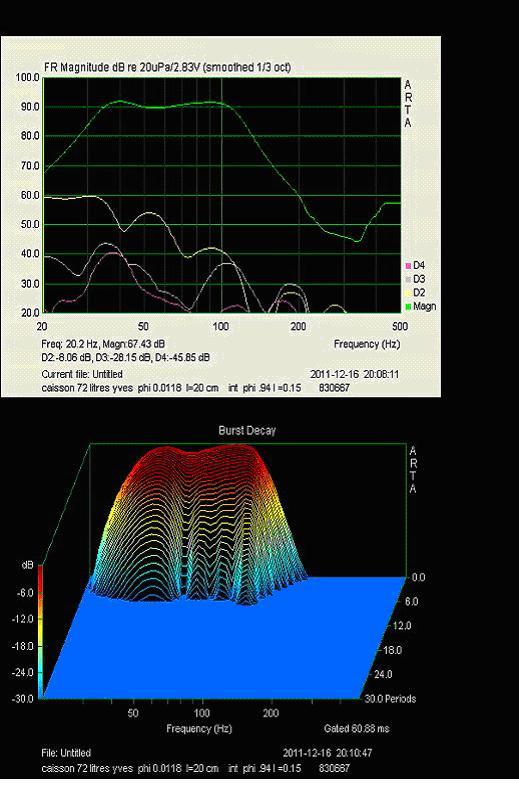Click the 'Burst Decay' chart title
The width and height of the screenshot is (519, 796).
coord(247,430)
